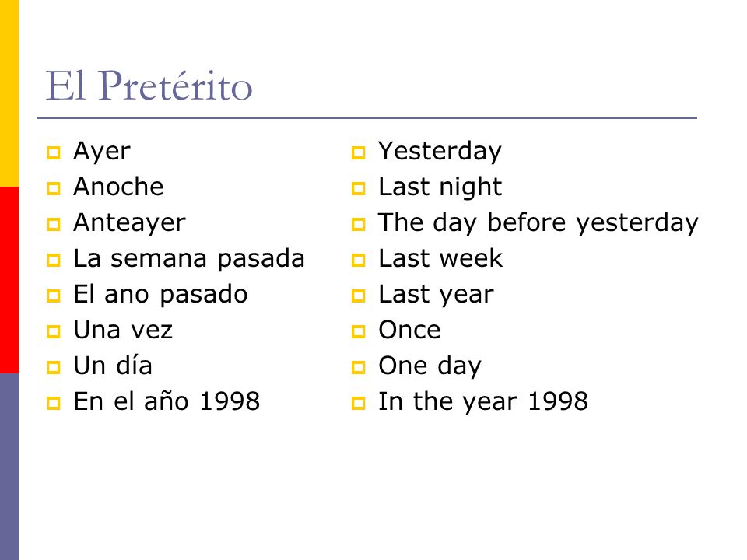Select the square bullet before Anteayer

[54, 224]
